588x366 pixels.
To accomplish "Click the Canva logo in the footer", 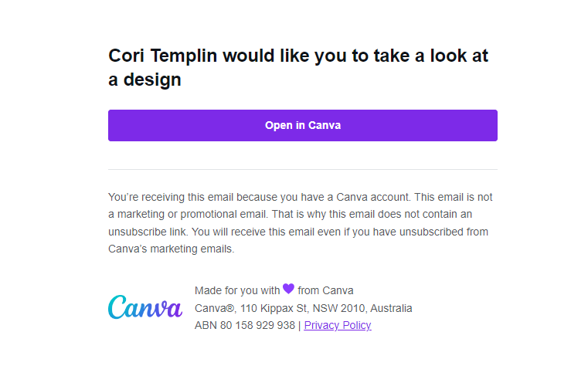I will (x=145, y=307).
